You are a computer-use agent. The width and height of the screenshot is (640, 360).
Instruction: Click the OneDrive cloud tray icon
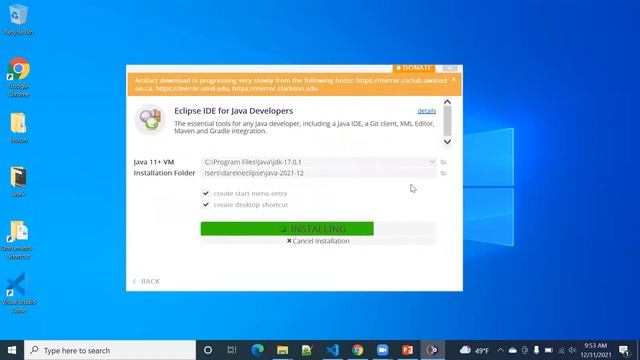pyautogui.click(x=513, y=350)
